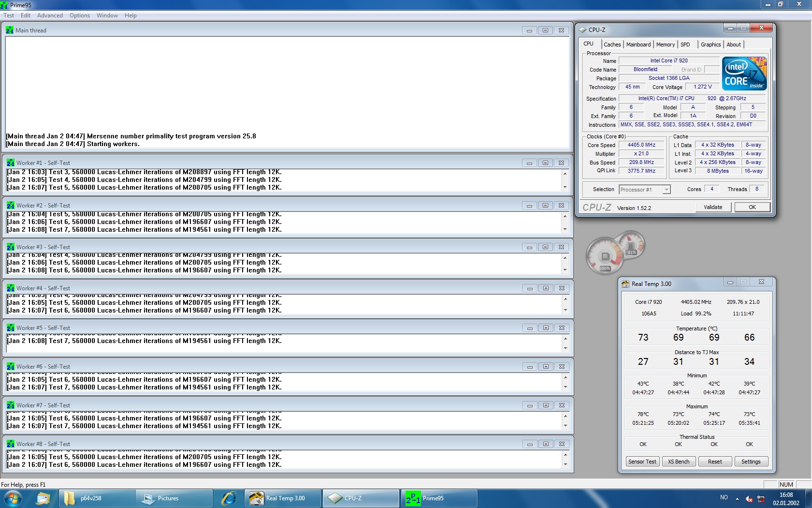Open the Test menu in Prime95
Screen dimensions: 812x508
click(x=9, y=15)
